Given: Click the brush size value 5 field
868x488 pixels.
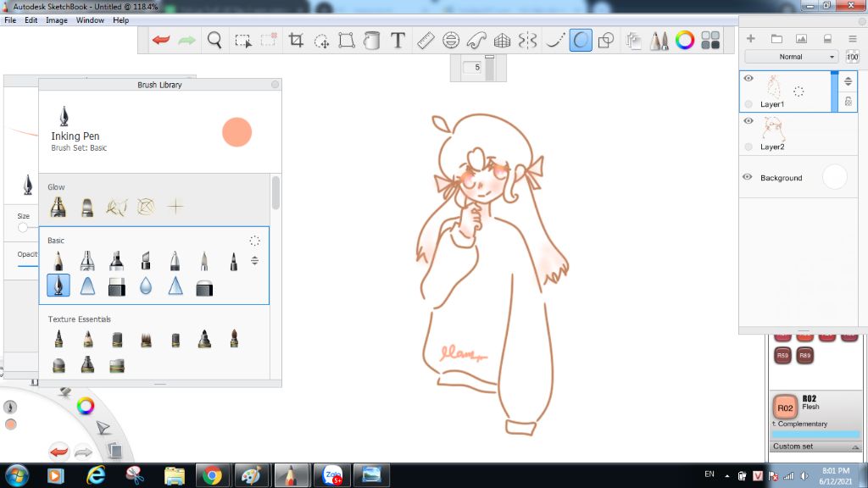Looking at the screenshot, I should (474, 68).
